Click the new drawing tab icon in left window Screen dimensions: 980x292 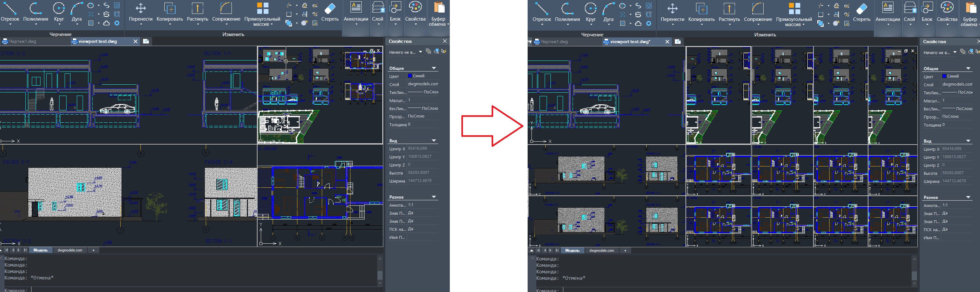pyautogui.click(x=146, y=41)
